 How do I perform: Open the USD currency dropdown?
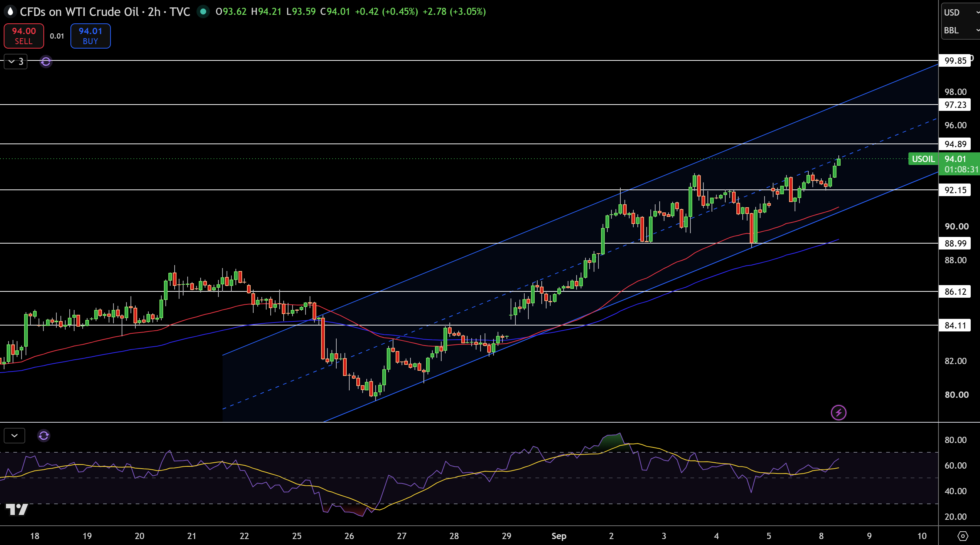961,12
